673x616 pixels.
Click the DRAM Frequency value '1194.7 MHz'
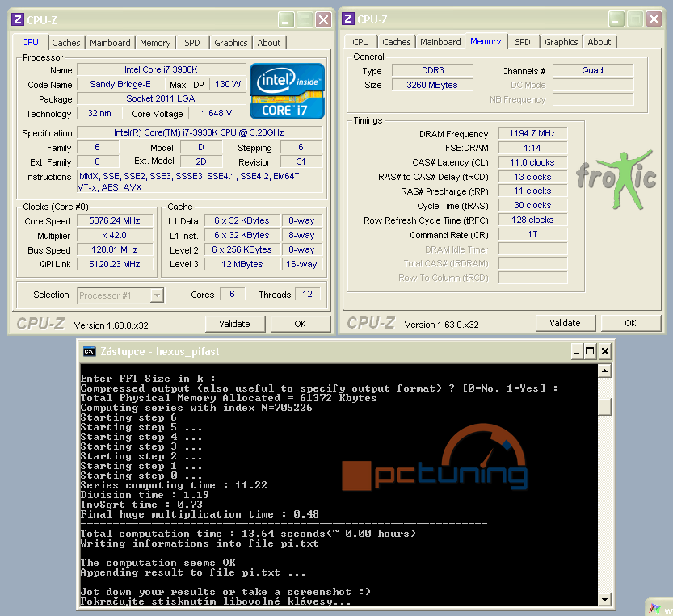[x=532, y=133]
